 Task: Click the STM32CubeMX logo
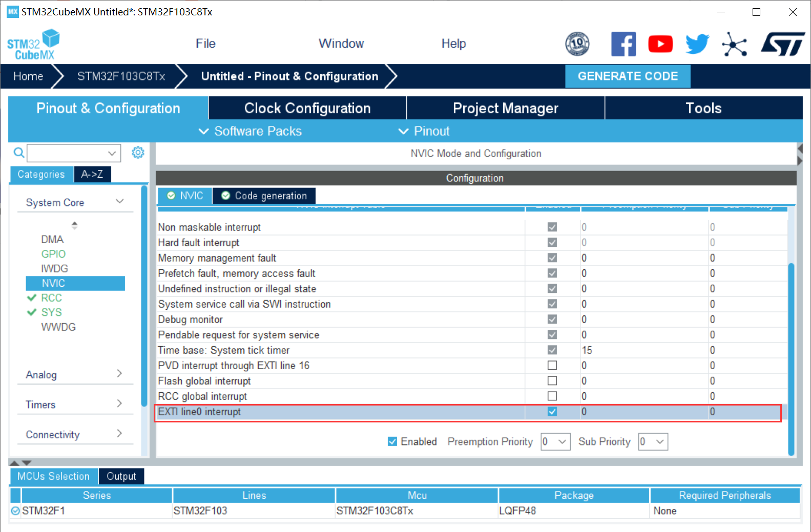point(33,45)
